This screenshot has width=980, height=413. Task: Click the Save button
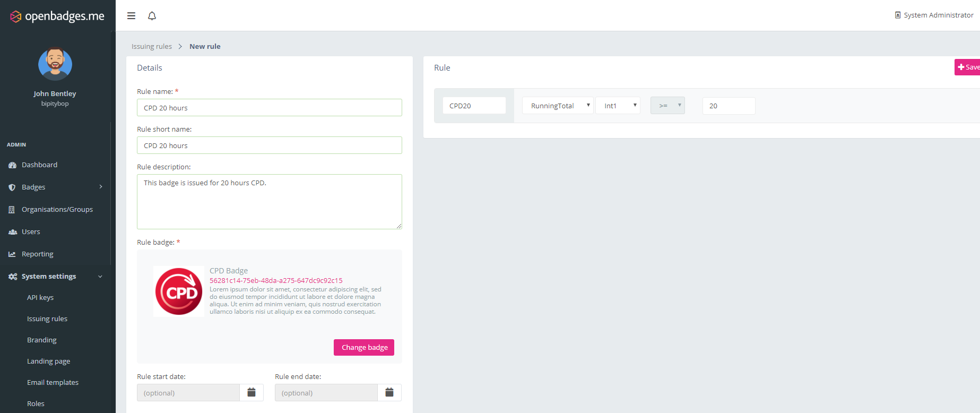click(968, 67)
